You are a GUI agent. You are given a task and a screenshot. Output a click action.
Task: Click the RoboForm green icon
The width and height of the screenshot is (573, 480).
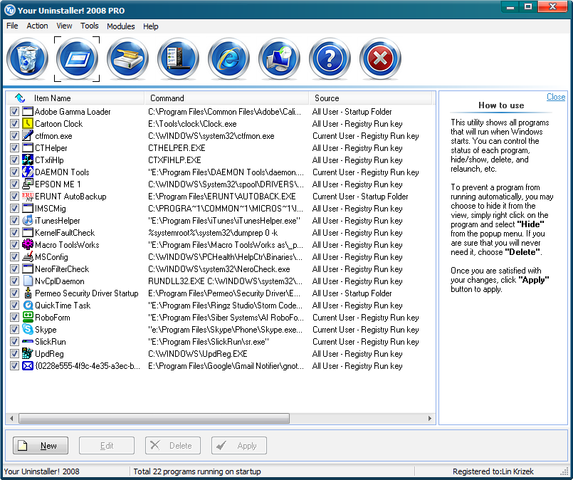click(x=27, y=317)
